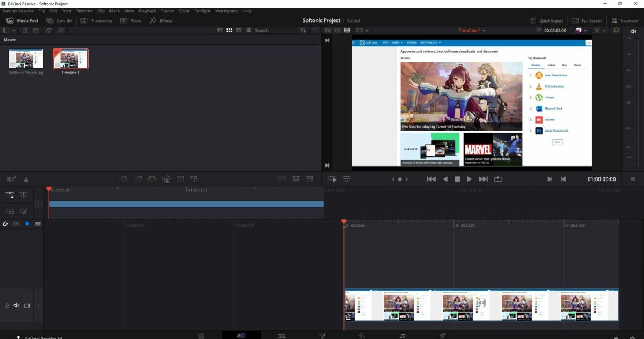Toggle track 1 video visibility
The image size is (644, 339).
click(27, 305)
